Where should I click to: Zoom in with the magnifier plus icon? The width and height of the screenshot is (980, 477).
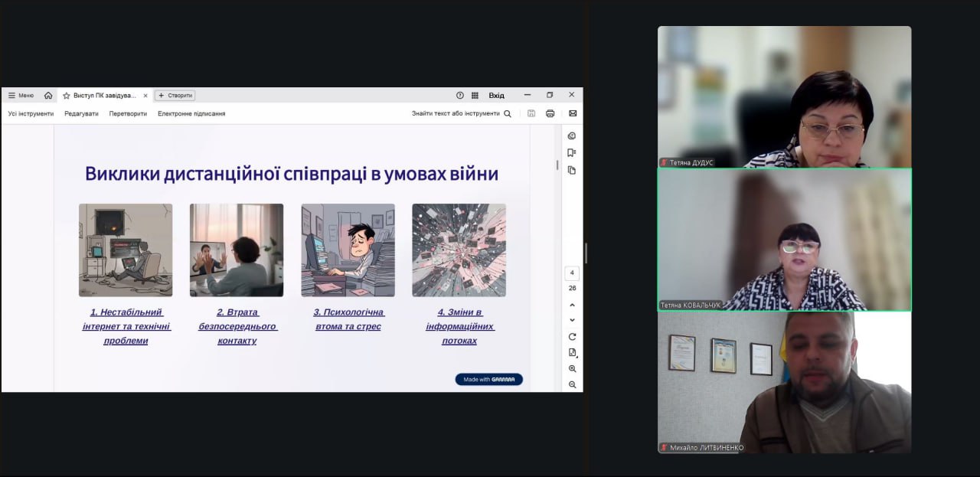[572, 369]
